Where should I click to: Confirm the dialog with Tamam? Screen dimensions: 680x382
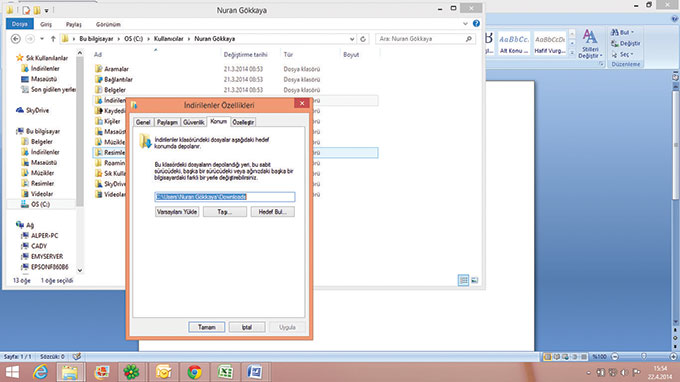coord(206,327)
